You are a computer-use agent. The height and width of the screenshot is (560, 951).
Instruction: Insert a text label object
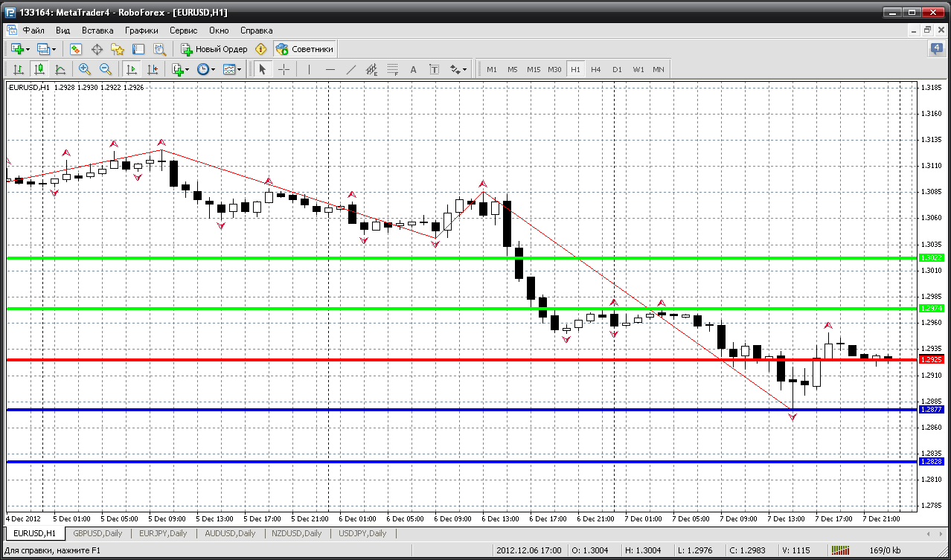(435, 69)
